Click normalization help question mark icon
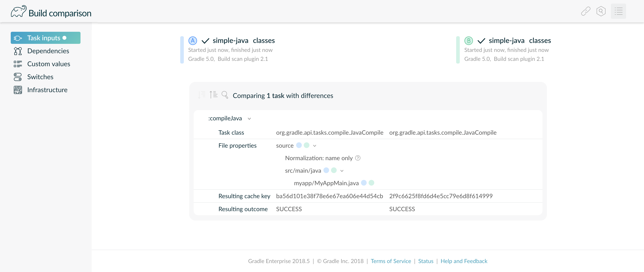This screenshot has height=272, width=644. pyautogui.click(x=358, y=158)
